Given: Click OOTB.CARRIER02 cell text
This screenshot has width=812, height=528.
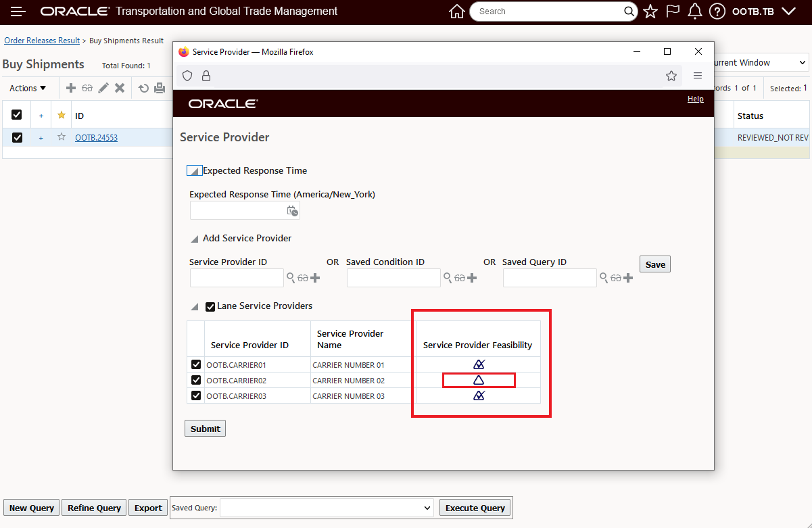Looking at the screenshot, I should tap(237, 381).
